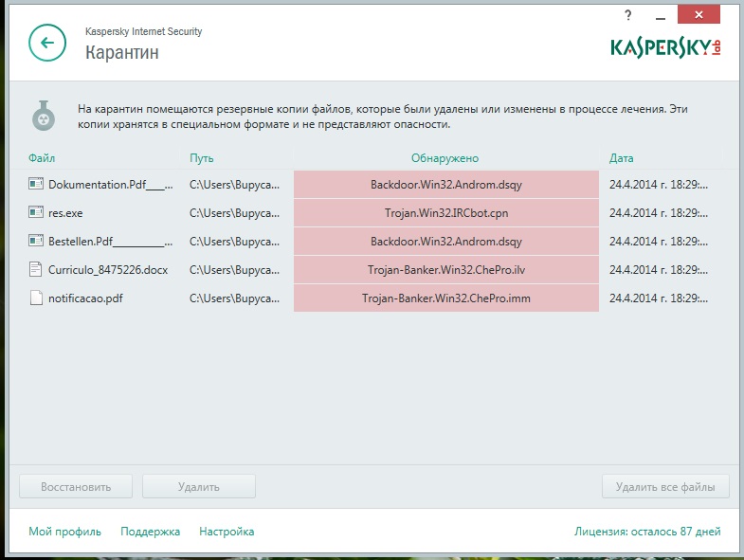Open the Мой профиль link
The image size is (744, 560).
65,532
